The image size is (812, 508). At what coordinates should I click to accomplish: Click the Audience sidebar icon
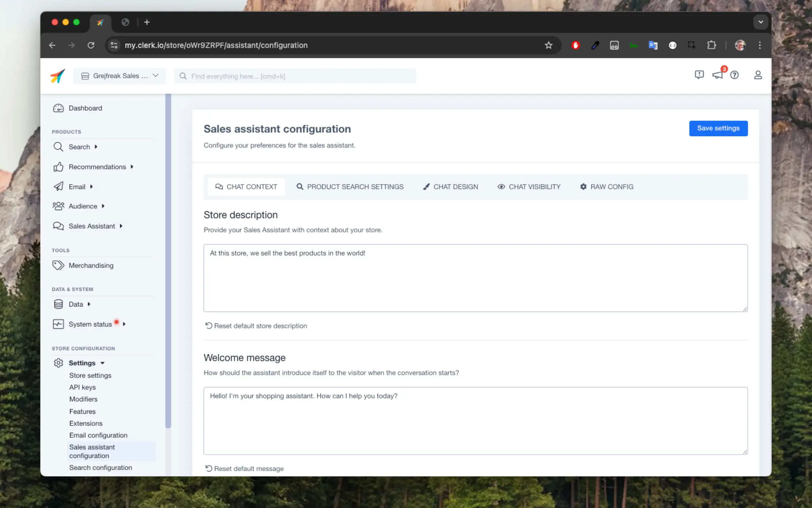(x=58, y=206)
